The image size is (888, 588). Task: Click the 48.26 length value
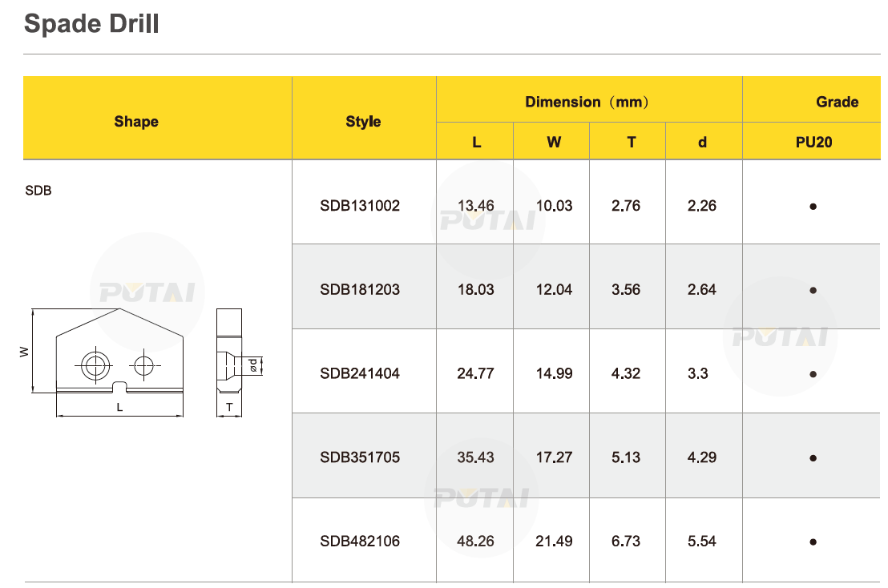[475, 542]
